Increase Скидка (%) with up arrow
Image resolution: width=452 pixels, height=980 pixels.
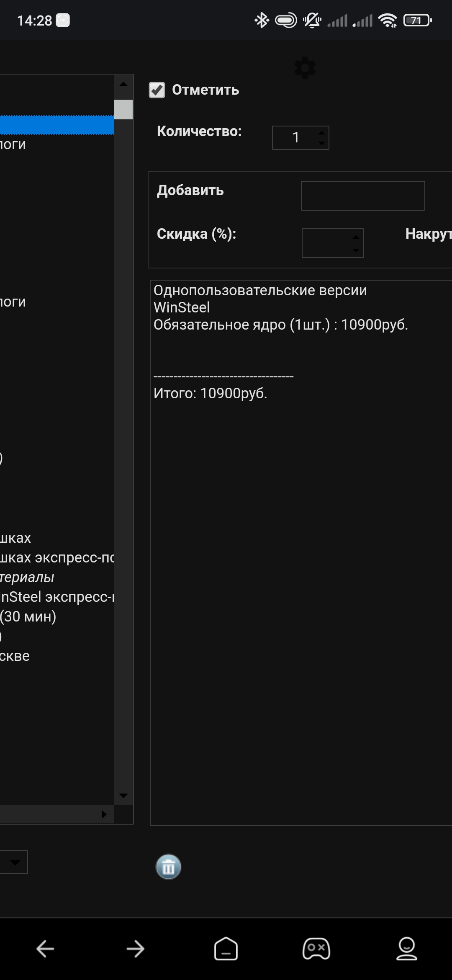[356, 237]
